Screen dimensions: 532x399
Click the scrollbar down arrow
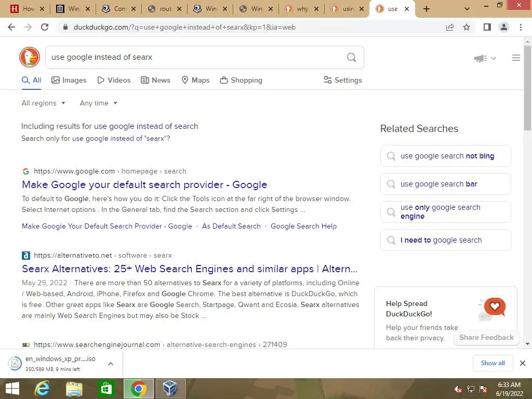pos(527,344)
